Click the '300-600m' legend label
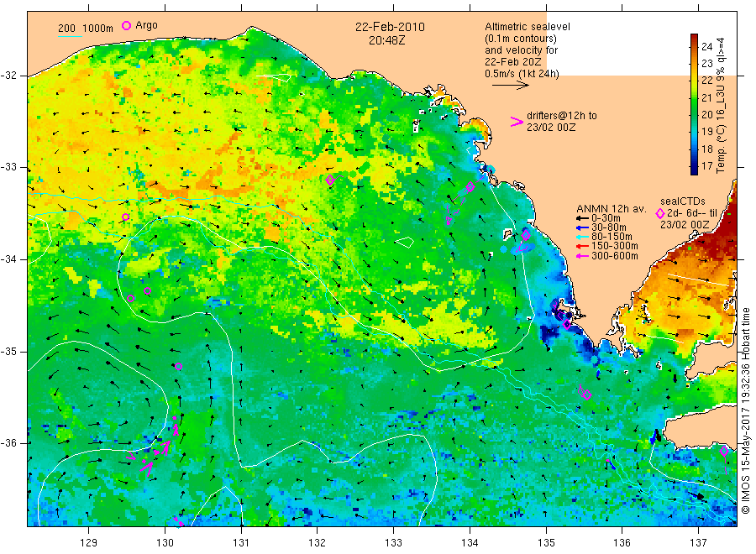 [615, 256]
